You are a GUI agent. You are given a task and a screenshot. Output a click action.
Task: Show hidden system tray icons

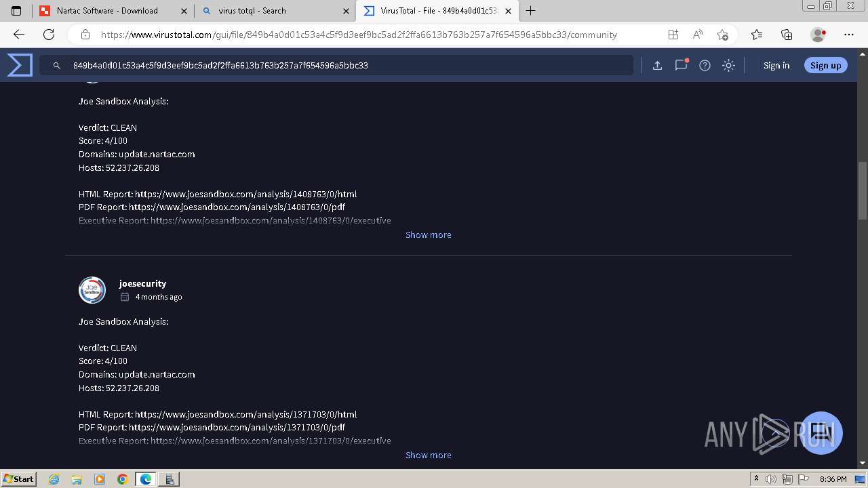point(756,479)
